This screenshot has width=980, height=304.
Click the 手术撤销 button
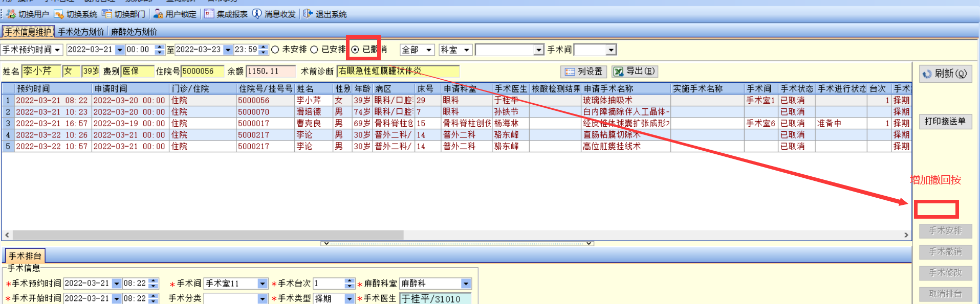coord(945,252)
